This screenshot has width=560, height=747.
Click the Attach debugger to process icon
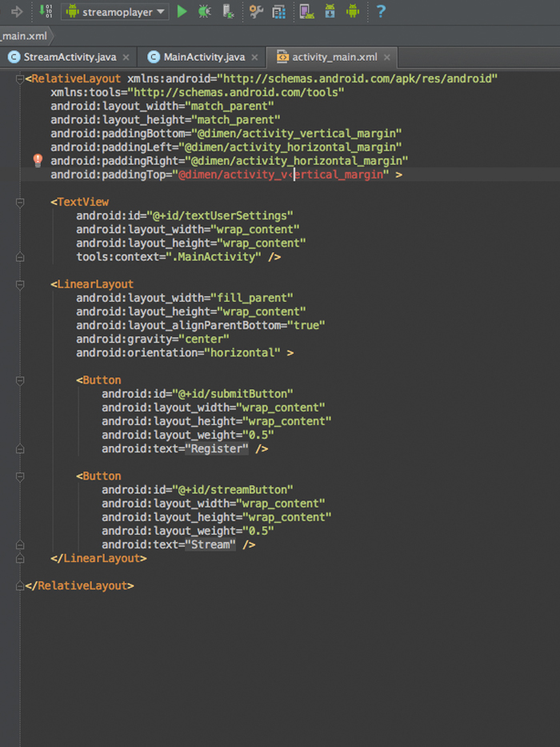(228, 11)
